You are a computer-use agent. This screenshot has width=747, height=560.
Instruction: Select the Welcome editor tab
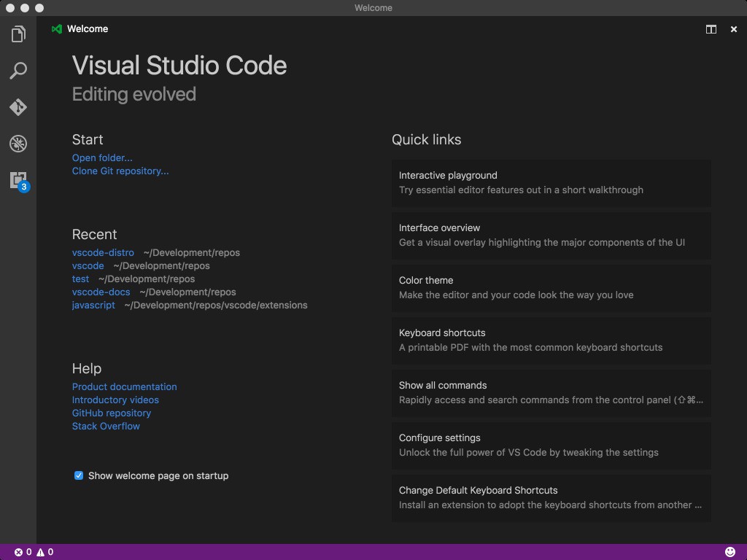click(87, 29)
